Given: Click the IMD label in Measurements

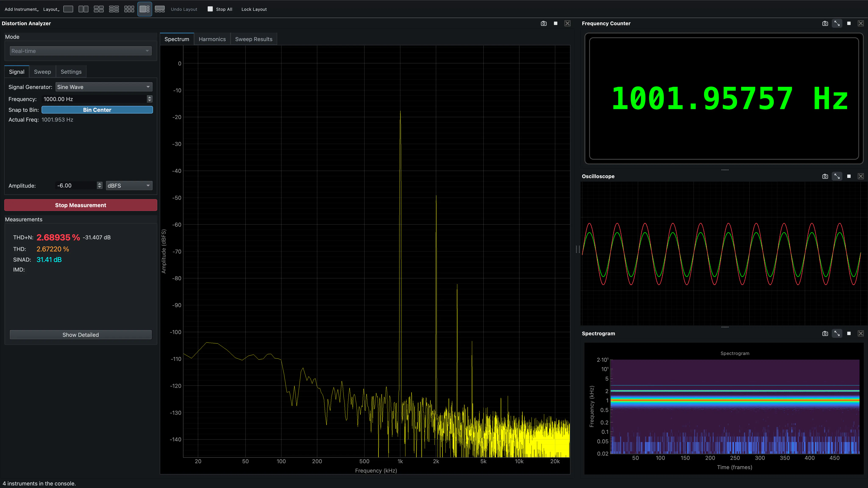Looking at the screenshot, I should (19, 270).
